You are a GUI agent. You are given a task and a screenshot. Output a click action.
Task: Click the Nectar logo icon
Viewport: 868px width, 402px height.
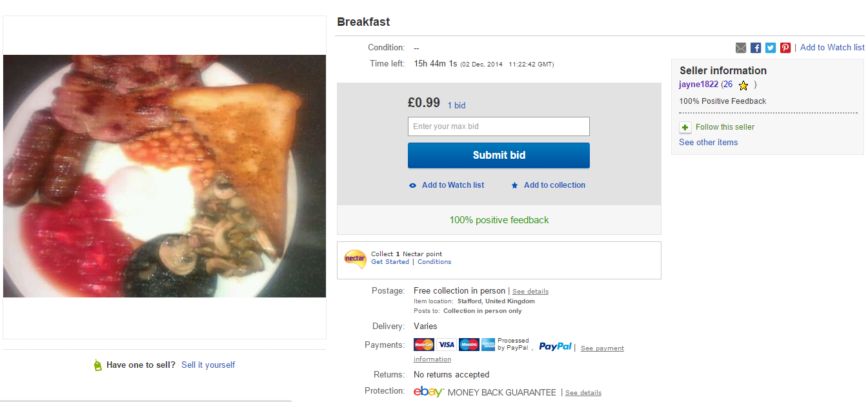355,258
